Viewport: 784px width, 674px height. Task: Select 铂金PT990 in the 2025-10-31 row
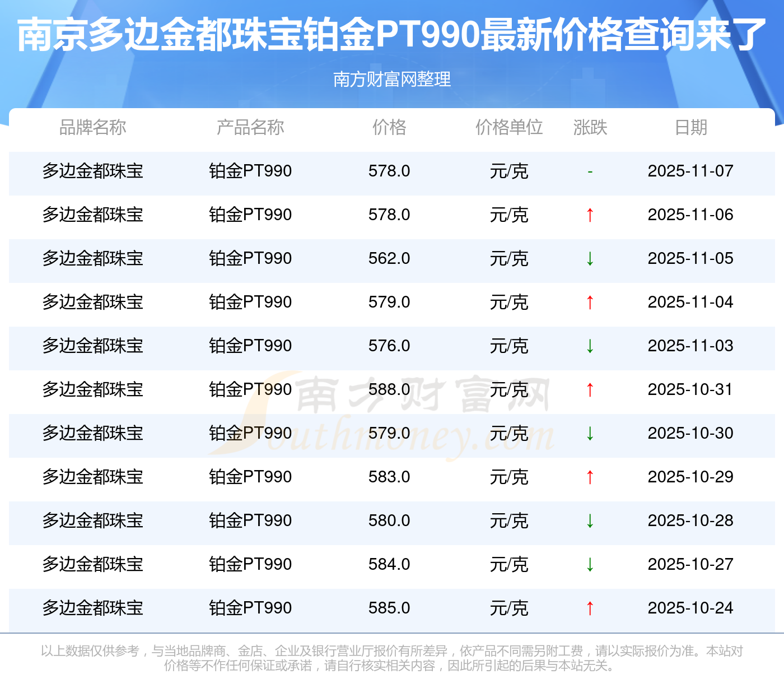click(x=250, y=389)
